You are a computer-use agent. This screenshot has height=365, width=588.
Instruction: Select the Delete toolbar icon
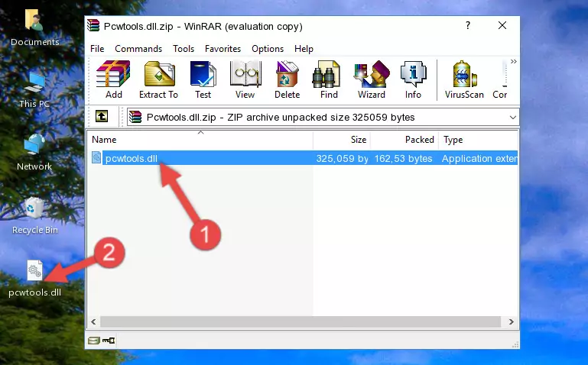(288, 79)
